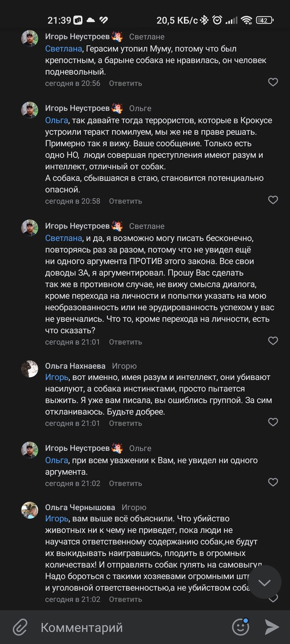Screen dimensions: 290x644
Task: Like the long comment posted at 21:01 to Светлане
Action: [x=273, y=341]
